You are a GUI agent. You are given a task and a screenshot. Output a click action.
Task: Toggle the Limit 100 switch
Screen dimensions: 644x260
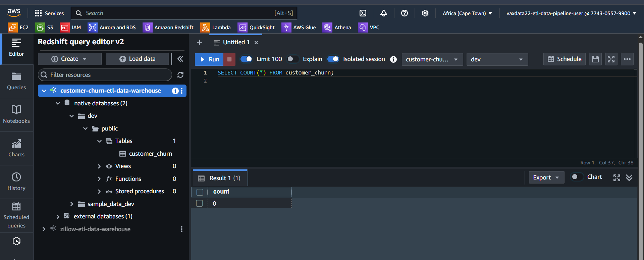pos(247,59)
